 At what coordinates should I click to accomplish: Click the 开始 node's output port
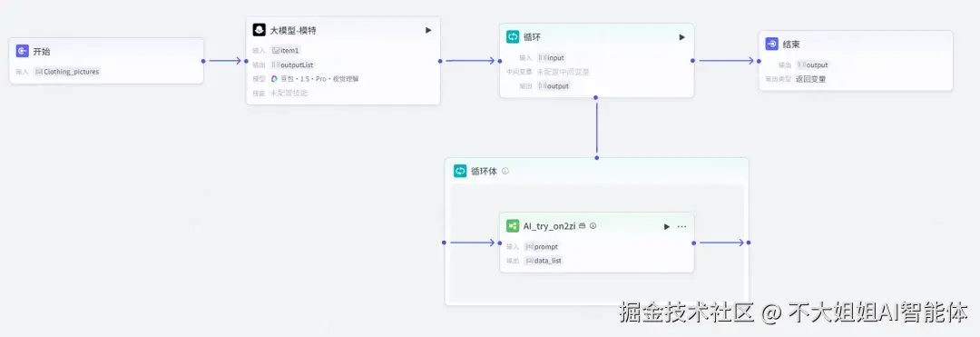[x=204, y=61]
